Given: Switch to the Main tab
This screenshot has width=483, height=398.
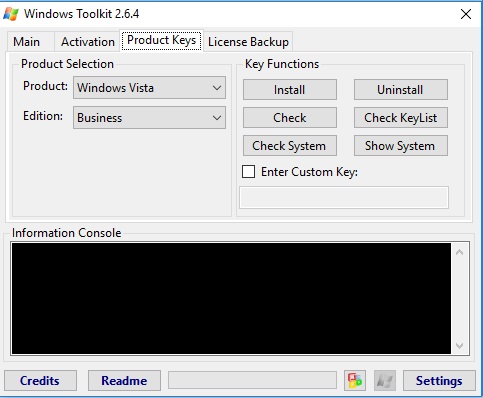Looking at the screenshot, I should tap(27, 42).
